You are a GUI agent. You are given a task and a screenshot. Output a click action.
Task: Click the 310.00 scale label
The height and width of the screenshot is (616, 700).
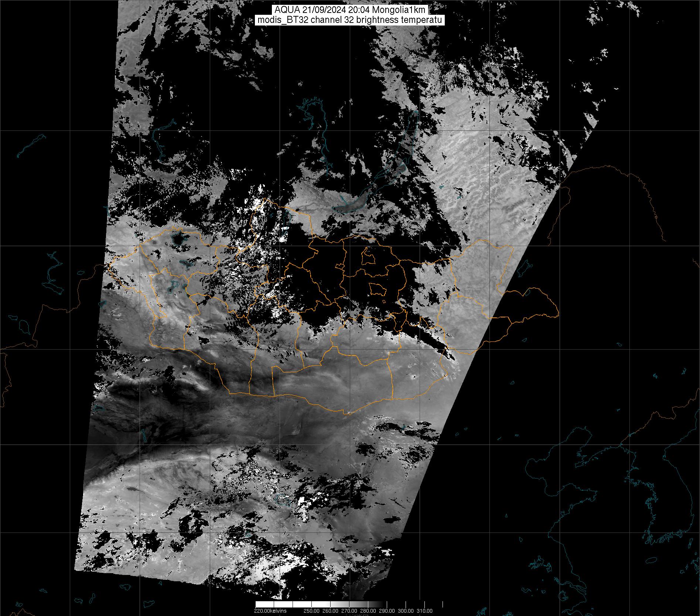coord(425,611)
